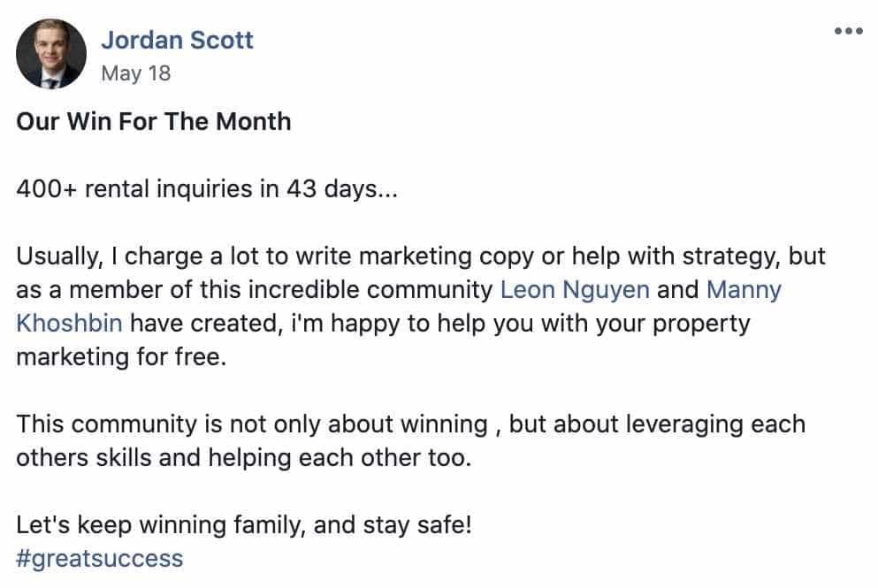
Task: Click the phrase "help with strategy, but"
Action: pyautogui.click(x=699, y=256)
